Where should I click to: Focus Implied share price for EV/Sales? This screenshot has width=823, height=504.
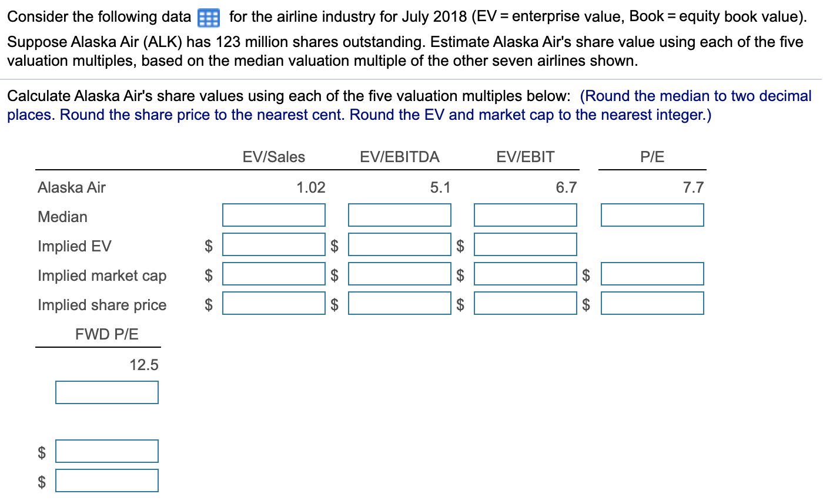(x=274, y=303)
